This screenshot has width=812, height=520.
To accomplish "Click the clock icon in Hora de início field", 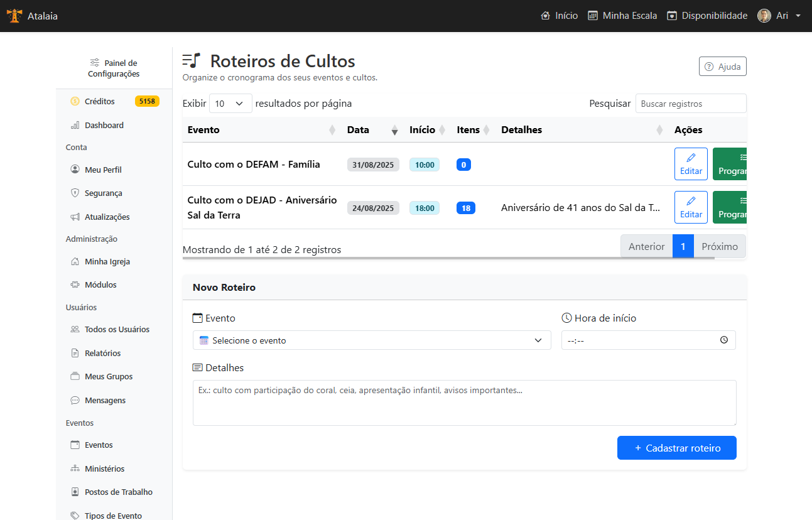I will [723, 340].
